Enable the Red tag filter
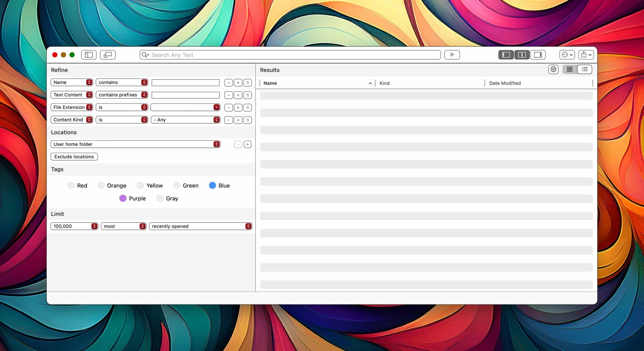 [x=71, y=185]
